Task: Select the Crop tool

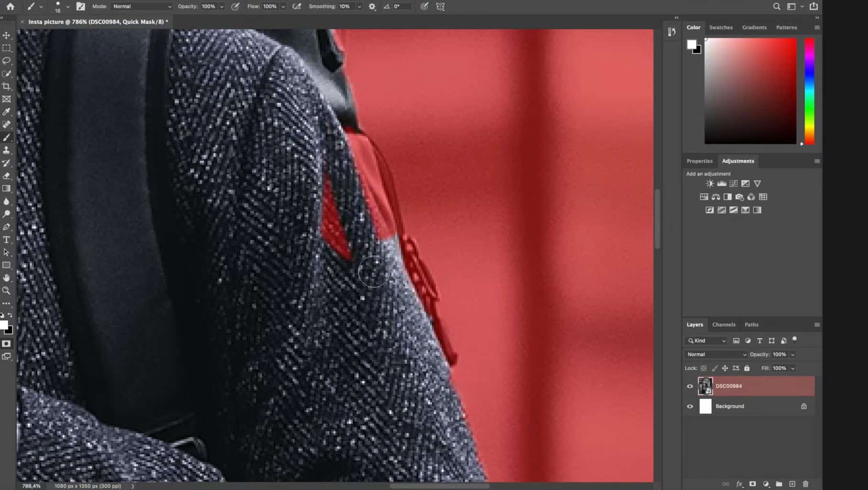Action: point(7,86)
